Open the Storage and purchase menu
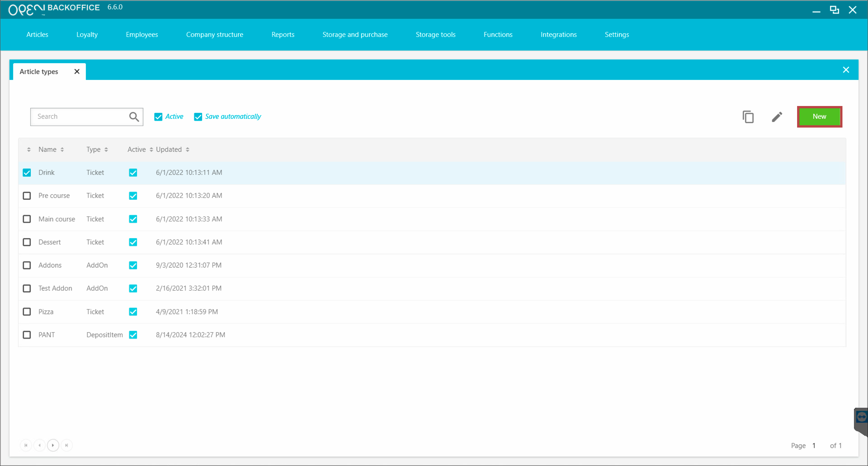The image size is (868, 466). click(355, 34)
